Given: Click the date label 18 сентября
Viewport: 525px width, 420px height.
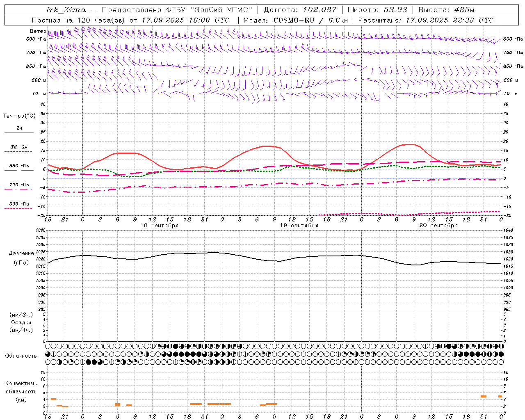Looking at the screenshot, I should click(160, 226).
